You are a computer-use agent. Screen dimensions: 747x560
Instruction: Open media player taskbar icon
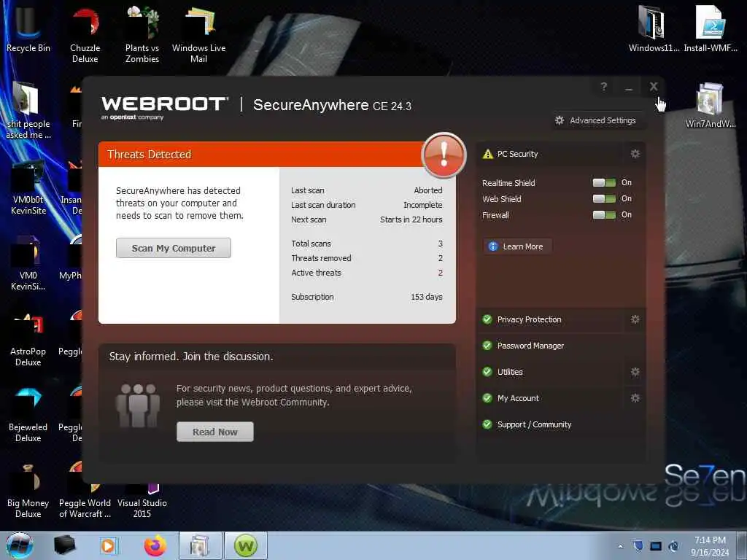coord(108,545)
